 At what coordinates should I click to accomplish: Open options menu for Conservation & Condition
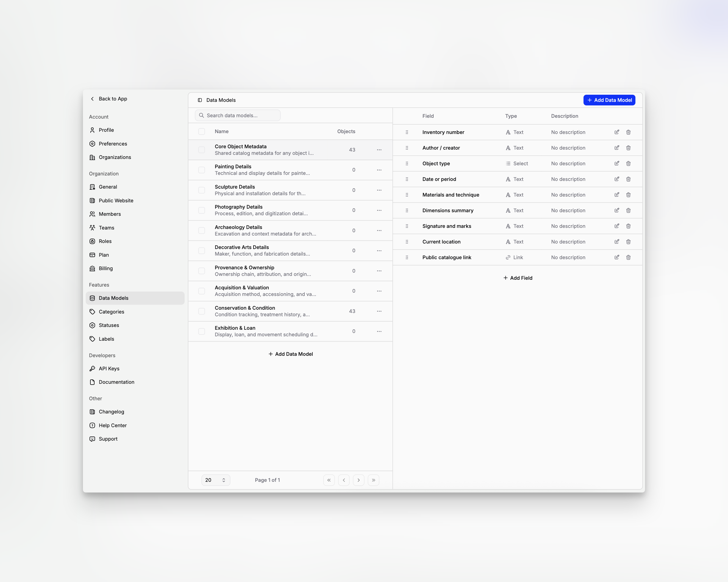click(379, 311)
